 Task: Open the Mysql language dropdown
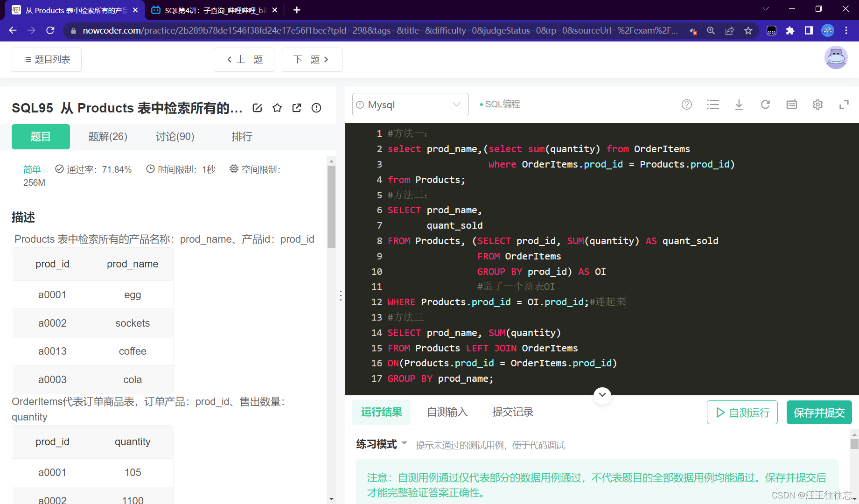tap(410, 105)
